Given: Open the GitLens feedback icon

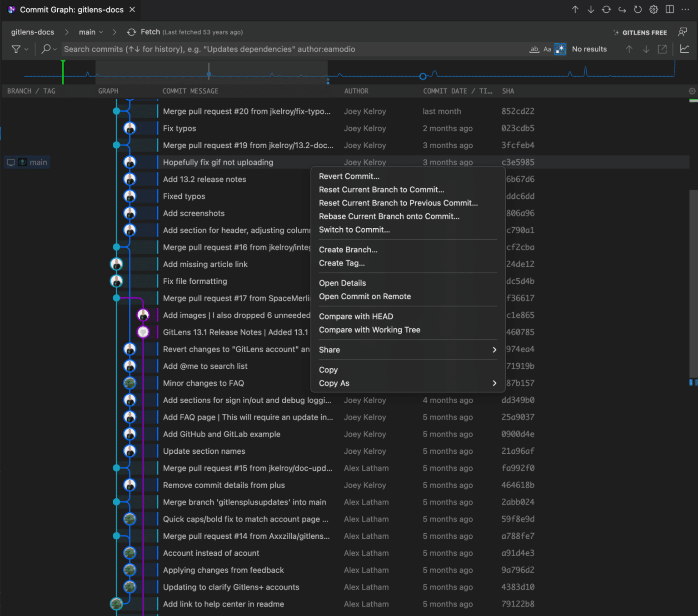Looking at the screenshot, I should coord(683,32).
